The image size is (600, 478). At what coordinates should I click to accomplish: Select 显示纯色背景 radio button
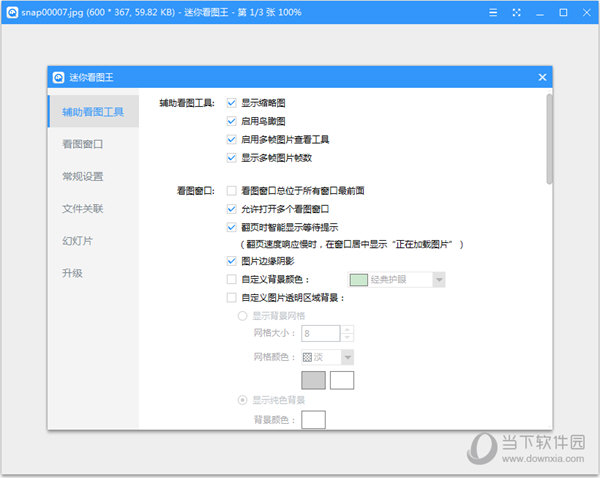pyautogui.click(x=242, y=400)
